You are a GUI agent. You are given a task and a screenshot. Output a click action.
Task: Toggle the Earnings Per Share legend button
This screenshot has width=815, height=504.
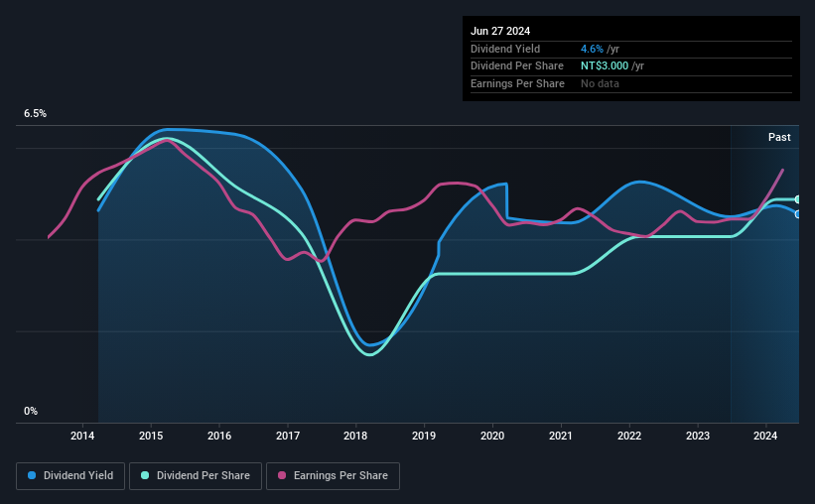[333, 476]
